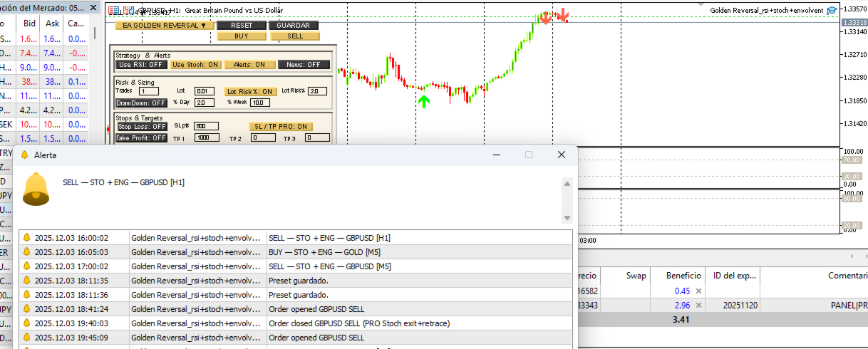Click the bell icon of 16:00:02 alert

pos(27,238)
